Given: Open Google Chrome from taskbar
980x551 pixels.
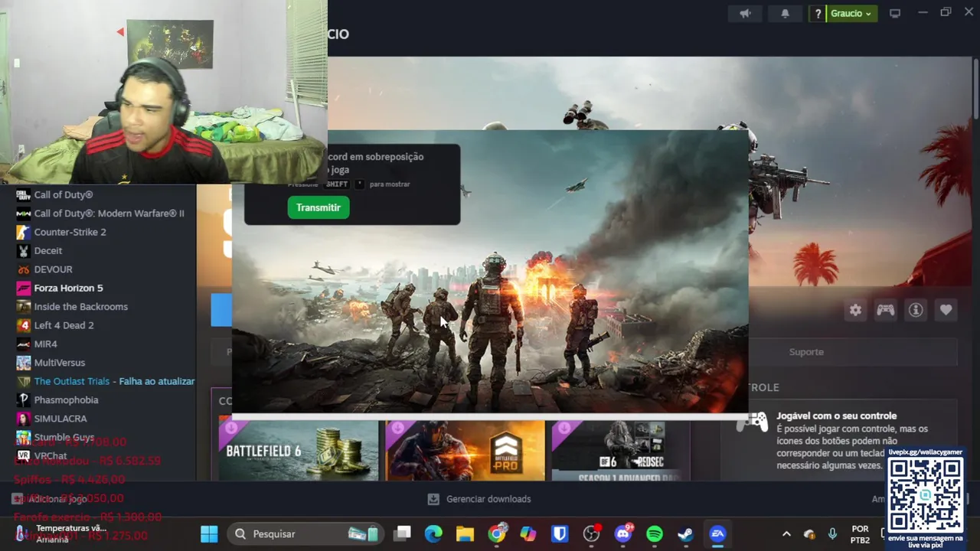Looking at the screenshot, I should (497, 533).
